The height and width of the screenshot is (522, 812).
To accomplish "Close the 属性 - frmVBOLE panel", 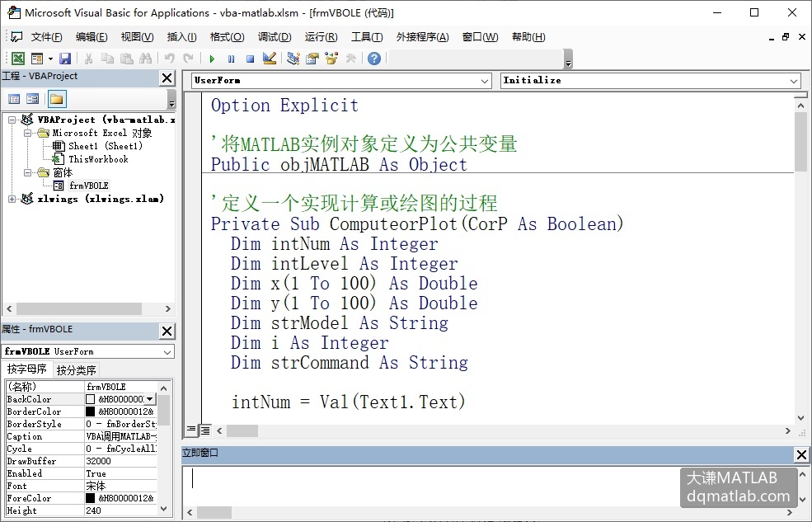I will pos(167,331).
